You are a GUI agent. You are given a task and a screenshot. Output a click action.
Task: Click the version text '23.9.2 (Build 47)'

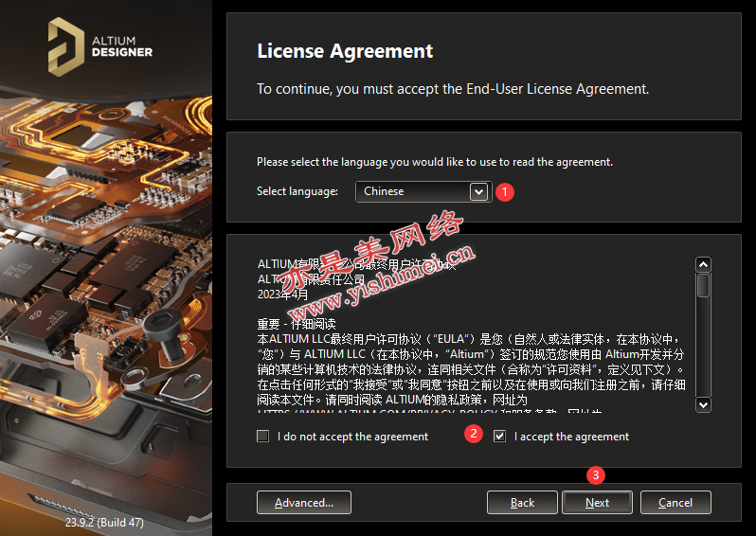(x=104, y=523)
